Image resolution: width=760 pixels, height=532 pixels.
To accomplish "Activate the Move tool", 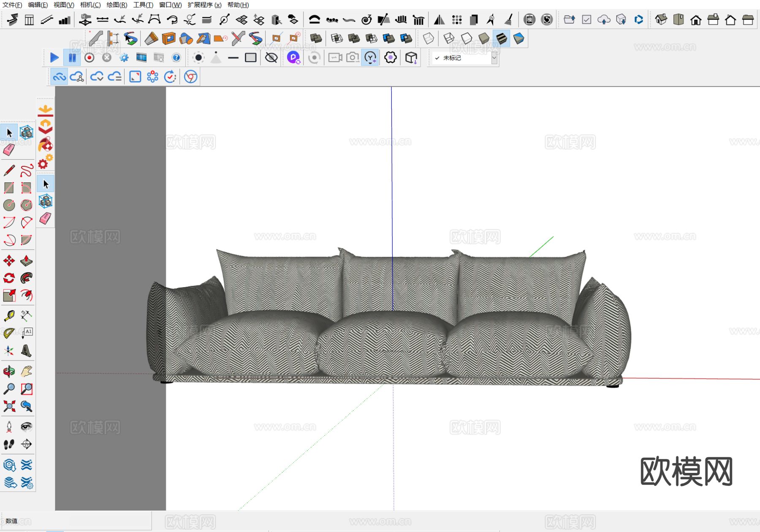I will pos(9,261).
